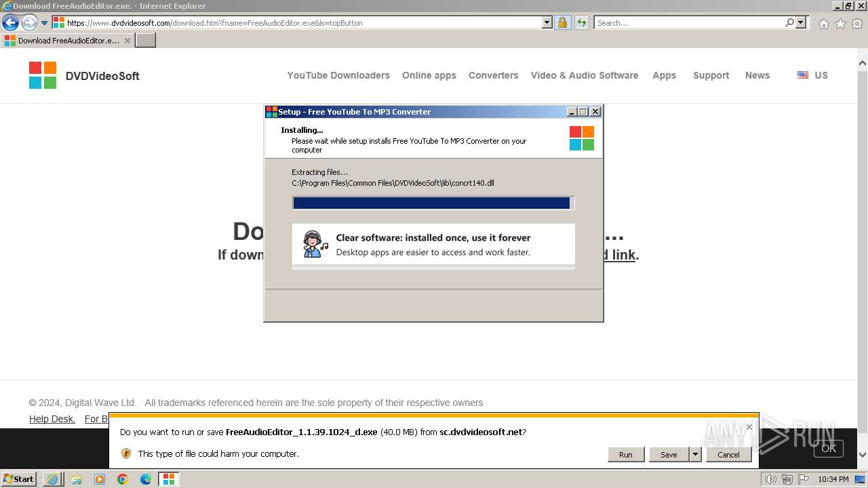
Task: Click the headphone user icon in banner
Action: pyautogui.click(x=315, y=244)
